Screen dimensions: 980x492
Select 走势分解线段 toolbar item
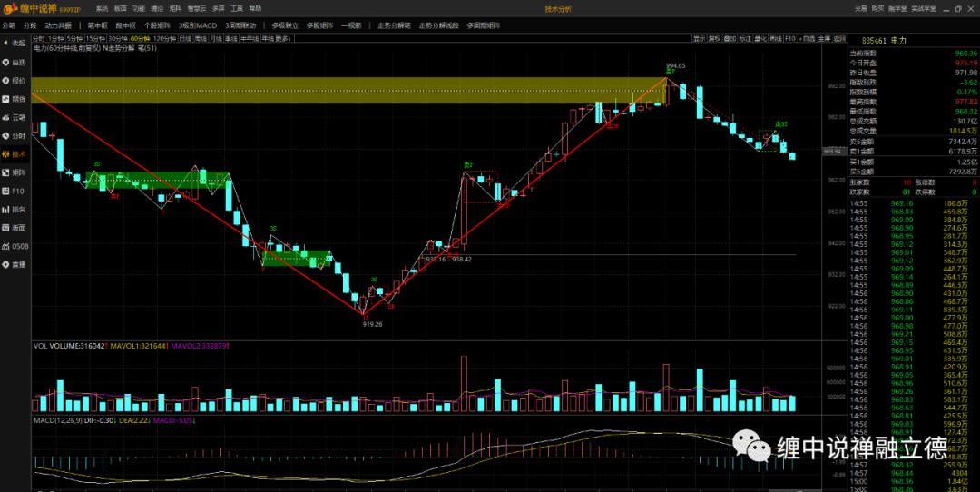coord(439,25)
